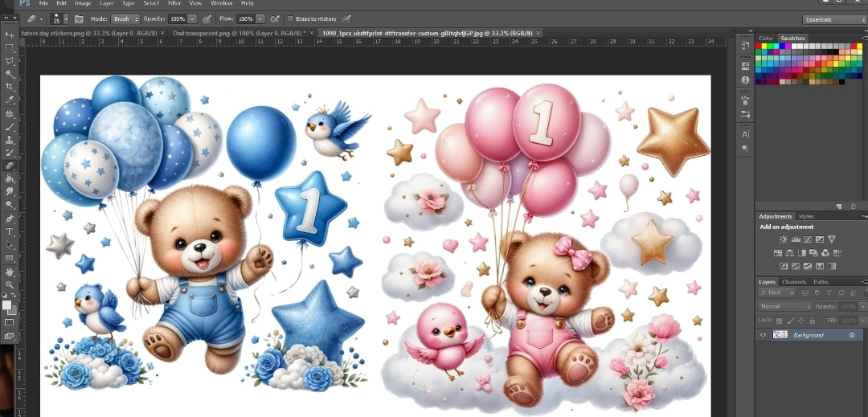
Task: Hide the Background layer with eye icon
Action: click(x=764, y=334)
